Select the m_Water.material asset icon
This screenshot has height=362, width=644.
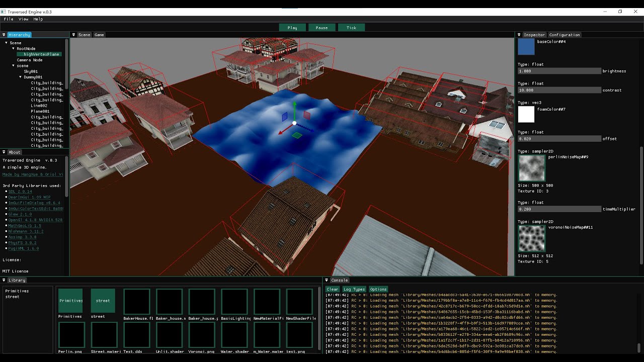coord(267,335)
